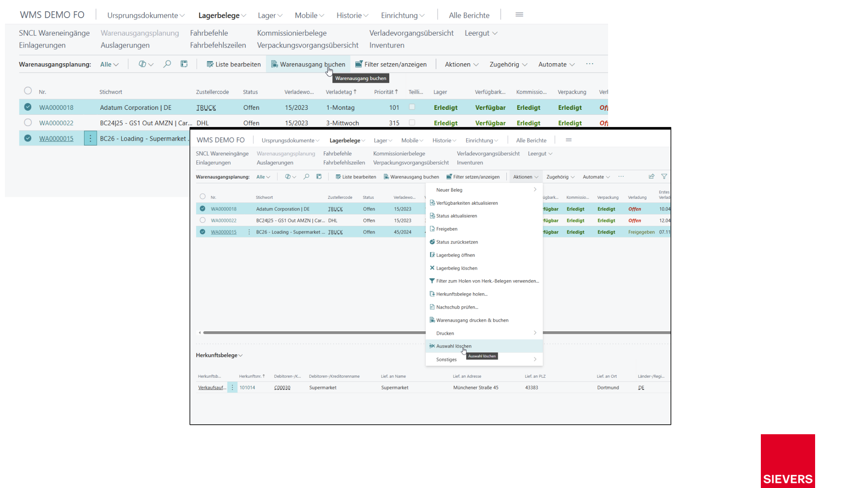Select Status aktualisieren from the menu

point(456,216)
